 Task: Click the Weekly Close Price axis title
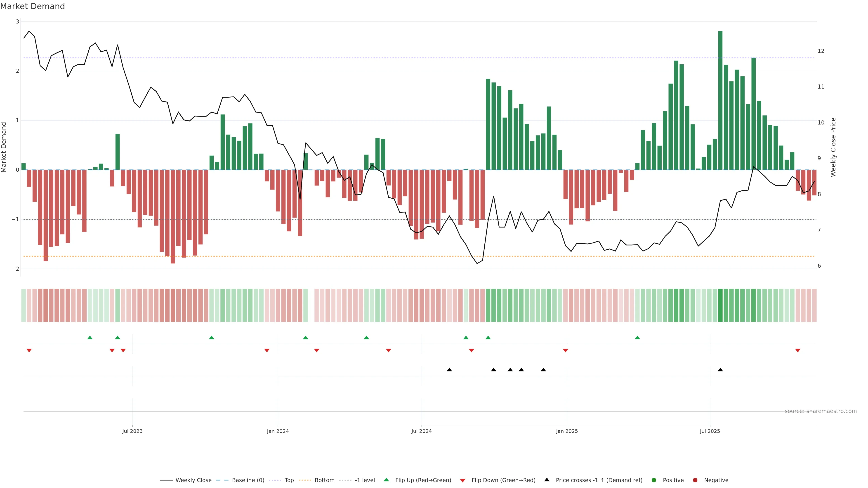[833, 147]
